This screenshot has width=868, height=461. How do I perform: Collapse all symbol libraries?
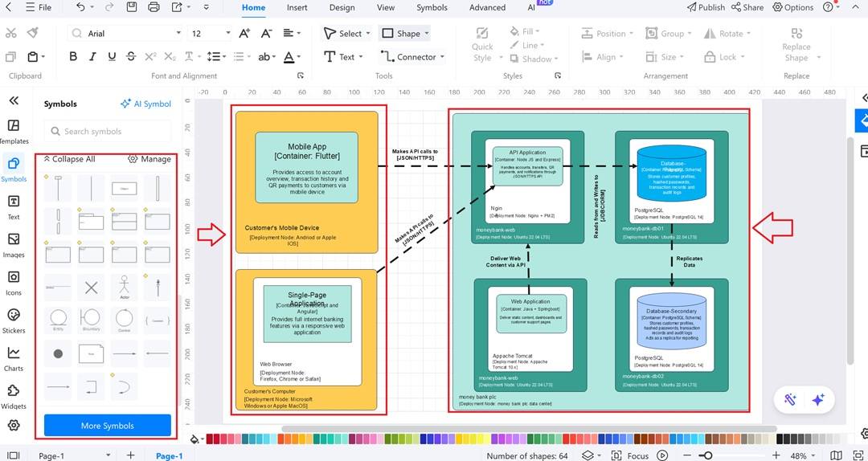69,159
